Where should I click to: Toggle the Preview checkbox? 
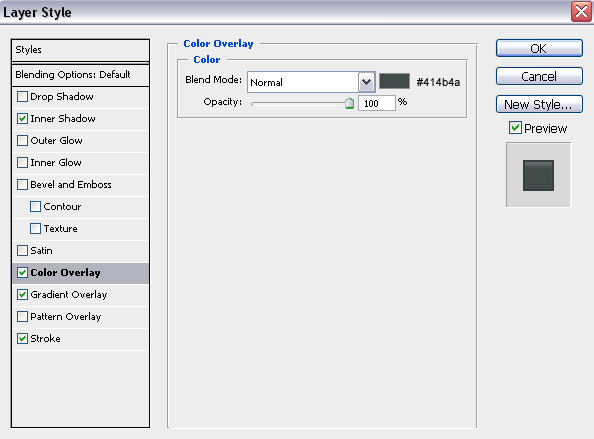[x=515, y=128]
